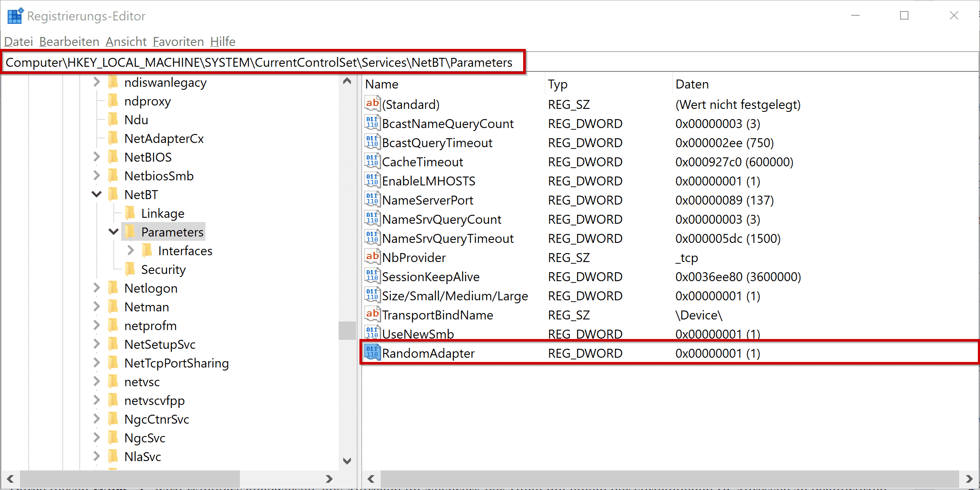Click the (Standard) string value icon
This screenshot has height=490, width=980.
click(372, 103)
